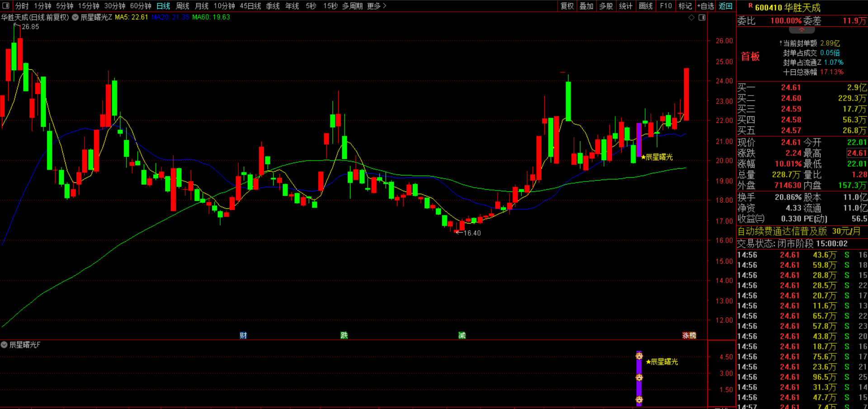
Task: Click the 交易状态 闭市阶段 status line
Action: click(792, 243)
